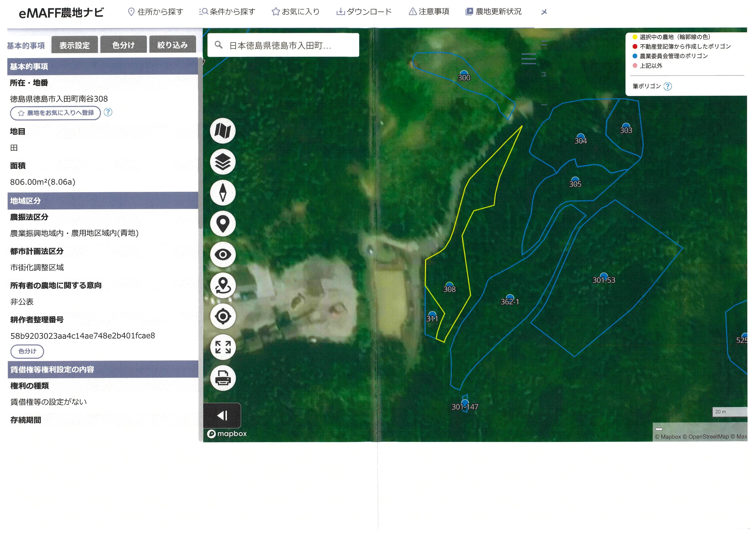The image size is (756, 534).
Task: Click the yellow 選択中の農地 legend dot
Action: point(635,37)
